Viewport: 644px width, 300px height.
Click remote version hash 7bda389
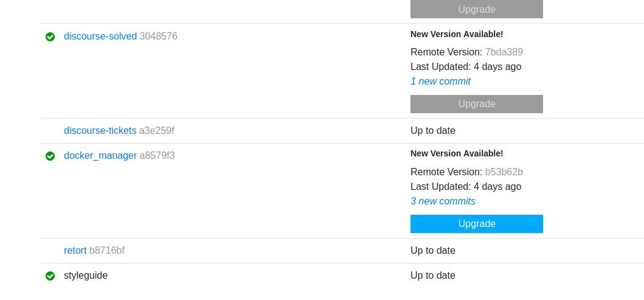[x=504, y=52]
